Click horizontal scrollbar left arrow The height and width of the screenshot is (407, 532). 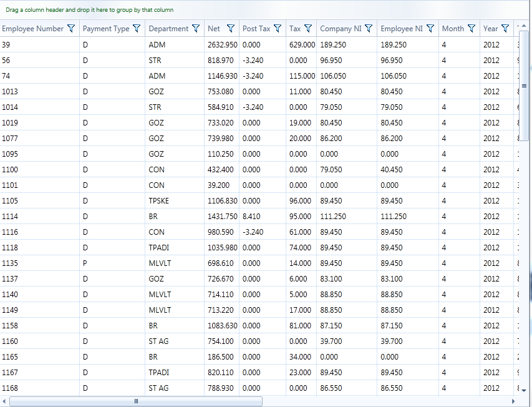pos(4,401)
